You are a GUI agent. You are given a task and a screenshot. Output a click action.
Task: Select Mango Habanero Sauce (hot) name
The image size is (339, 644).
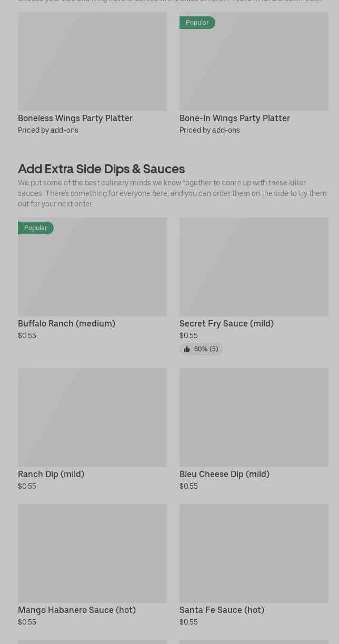click(x=77, y=610)
